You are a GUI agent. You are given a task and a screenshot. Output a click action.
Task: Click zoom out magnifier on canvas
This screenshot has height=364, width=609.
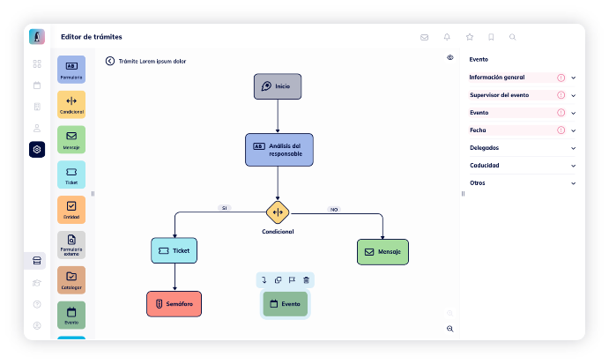(450, 329)
